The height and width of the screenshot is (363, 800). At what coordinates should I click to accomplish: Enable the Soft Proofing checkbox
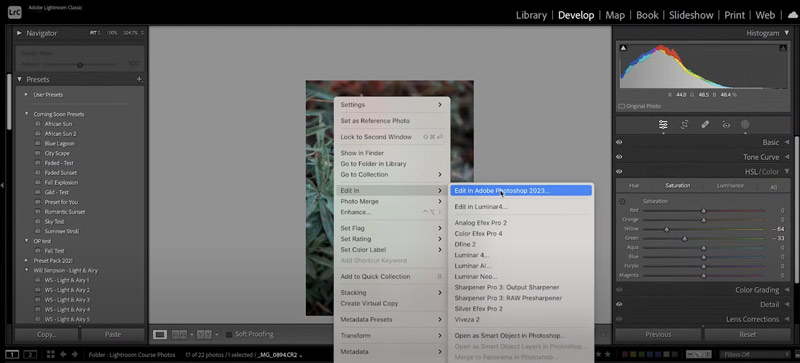click(x=229, y=334)
